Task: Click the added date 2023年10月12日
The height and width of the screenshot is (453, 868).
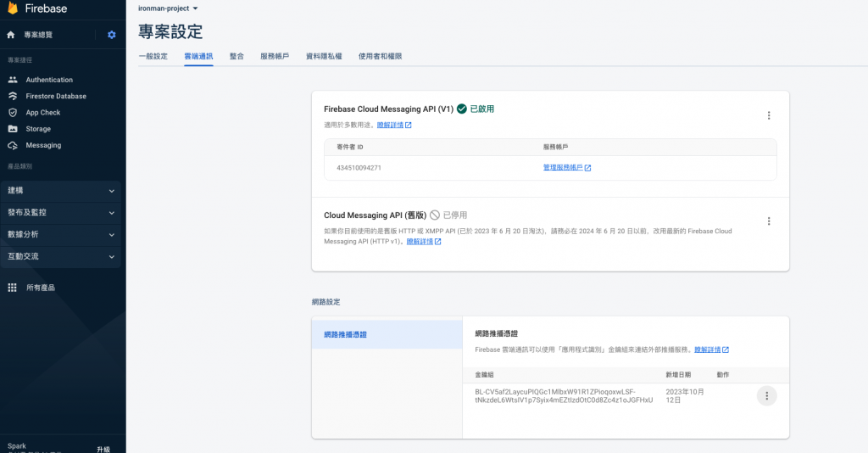Action: (x=685, y=396)
